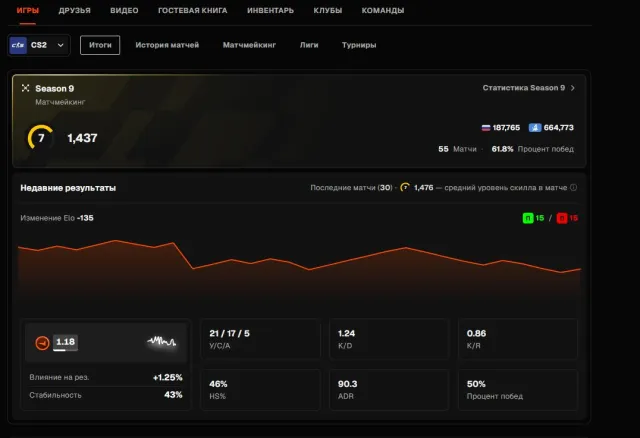Click the Russian flag country ranking icon
Viewport: 640px width, 438px height.
pyautogui.click(x=486, y=128)
